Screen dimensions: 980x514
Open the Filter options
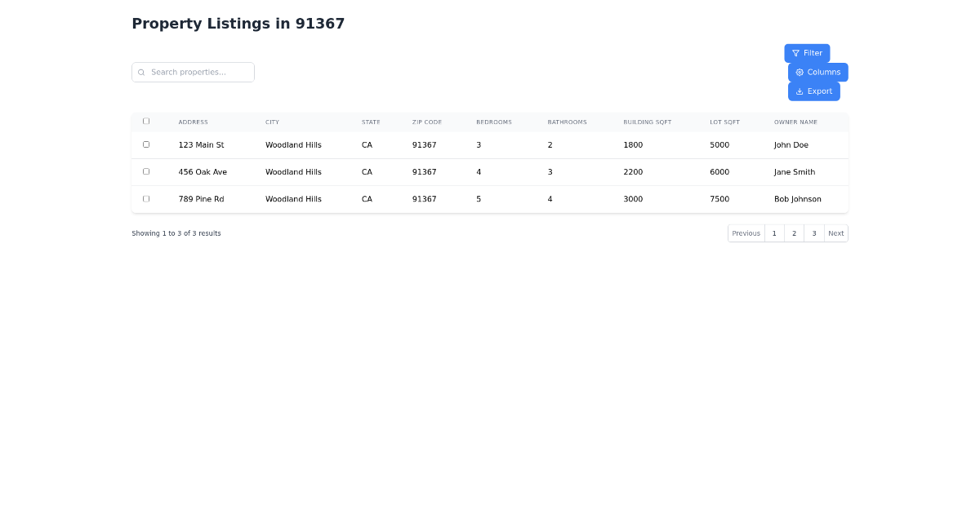(807, 52)
